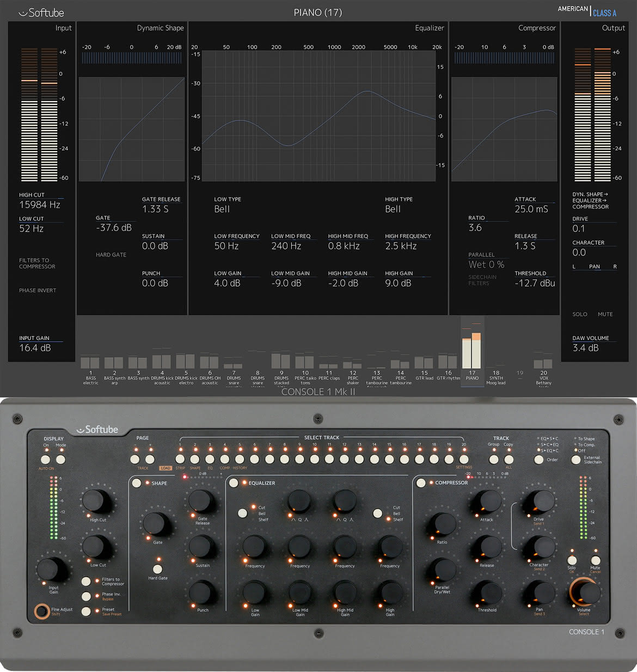
Task: Click the on-screen DAW VOLUME 3.4 dB value
Action: pos(585,348)
